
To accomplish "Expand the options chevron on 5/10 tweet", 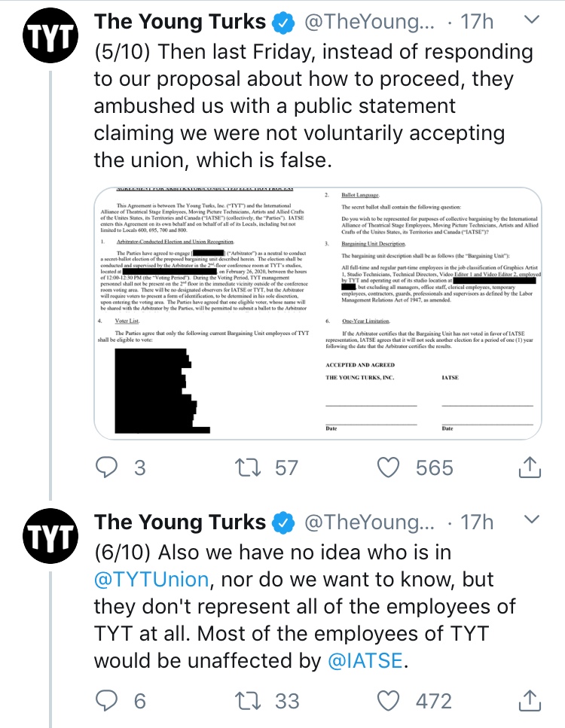I will [x=532, y=20].
